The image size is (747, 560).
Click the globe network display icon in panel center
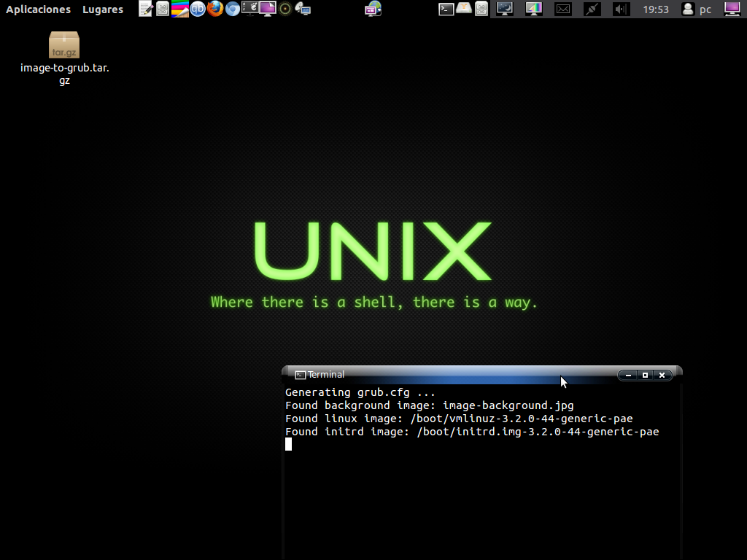[x=373, y=9]
